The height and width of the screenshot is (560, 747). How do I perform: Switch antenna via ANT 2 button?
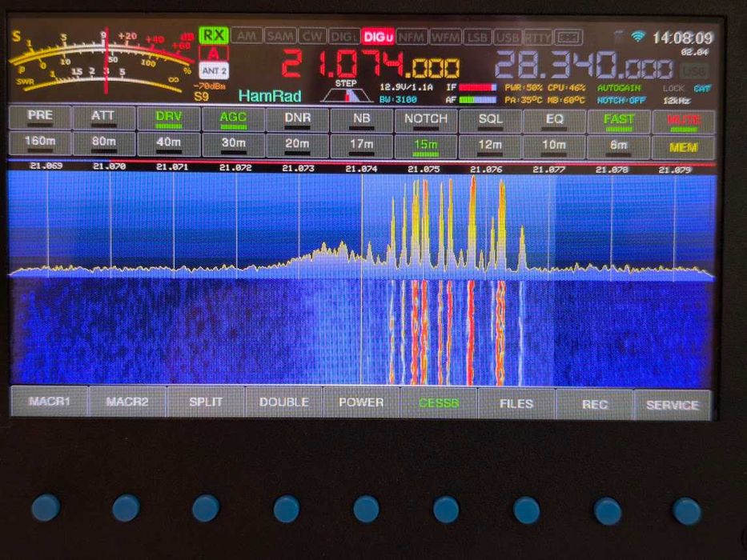214,71
